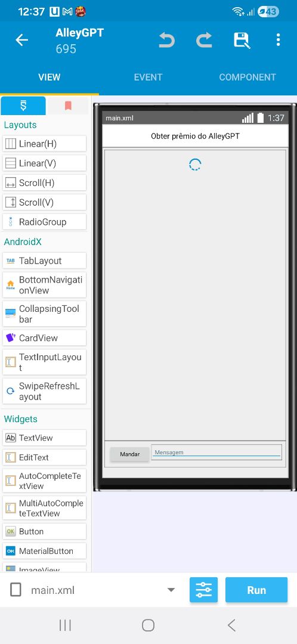Image resolution: width=297 pixels, height=644 pixels.
Task: Pick the Linear(H) layout
Action: [44, 144]
